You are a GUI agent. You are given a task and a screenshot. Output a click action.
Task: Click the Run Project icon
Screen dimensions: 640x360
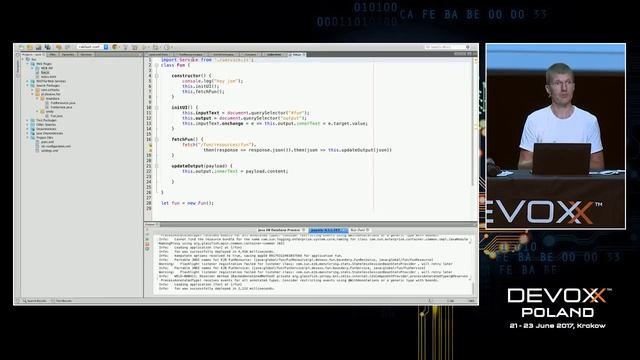[145, 47]
